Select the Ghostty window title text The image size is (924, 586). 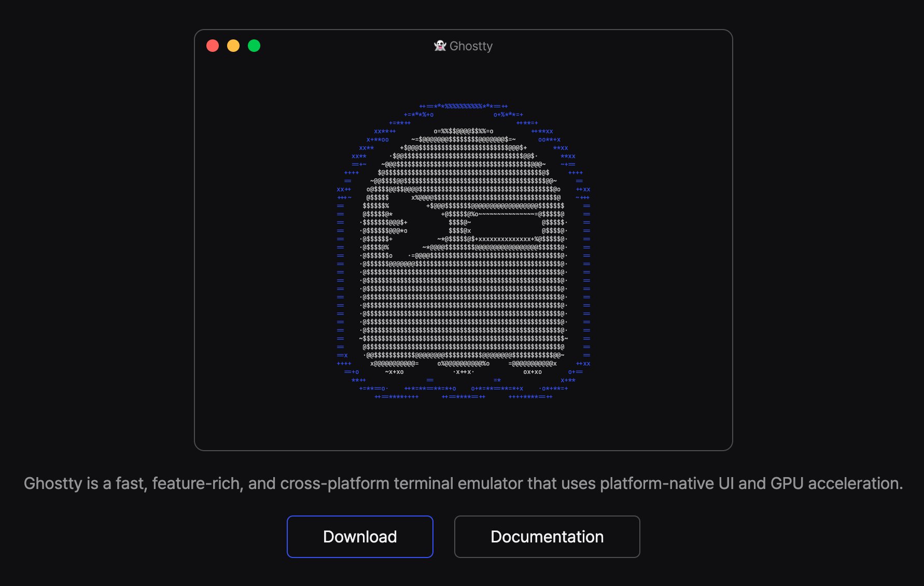coord(471,46)
